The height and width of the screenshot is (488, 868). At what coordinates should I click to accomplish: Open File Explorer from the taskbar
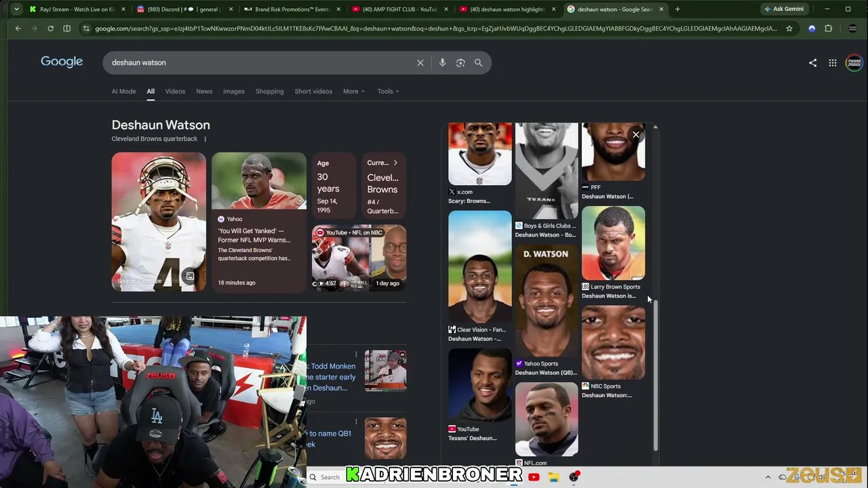553,477
